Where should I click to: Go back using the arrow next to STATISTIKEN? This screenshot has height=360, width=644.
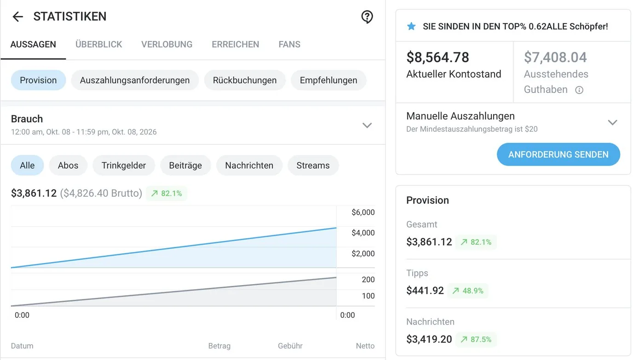point(17,17)
